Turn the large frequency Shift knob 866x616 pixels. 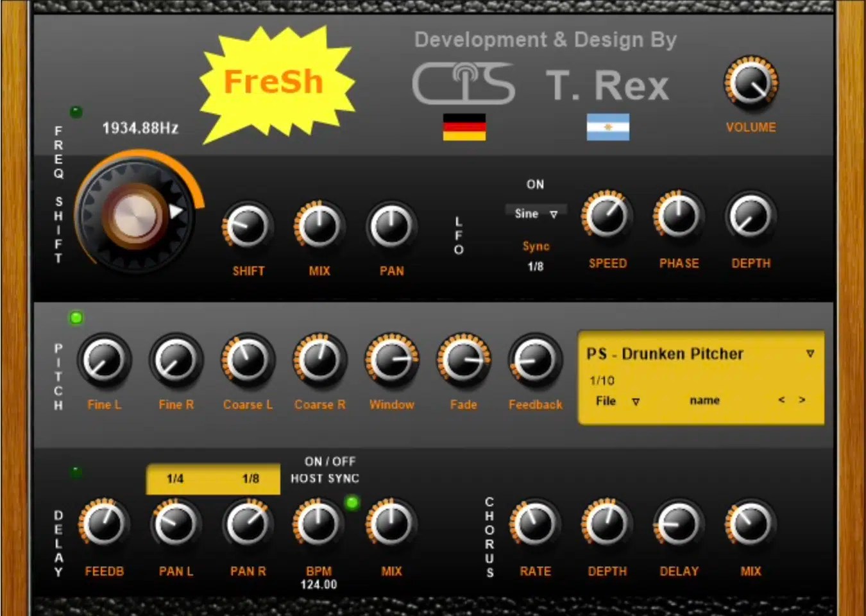click(135, 215)
